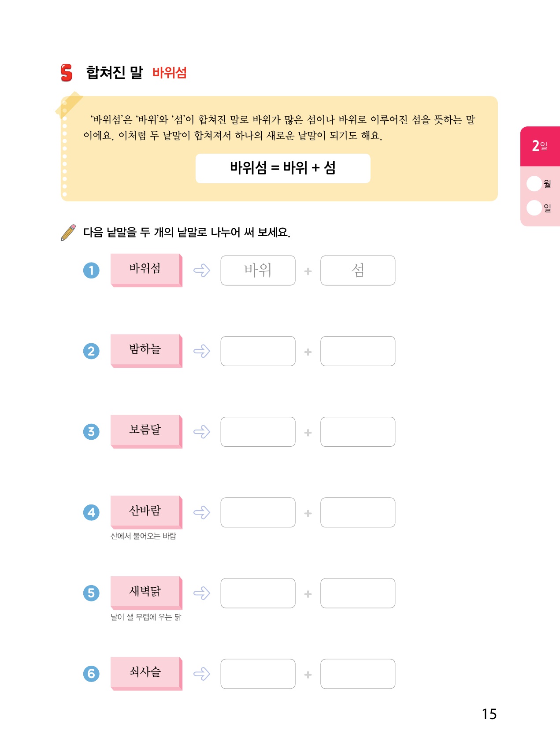Screen dimensions: 560x749
Task: Click the number 6 circle badge
Action: (x=91, y=674)
